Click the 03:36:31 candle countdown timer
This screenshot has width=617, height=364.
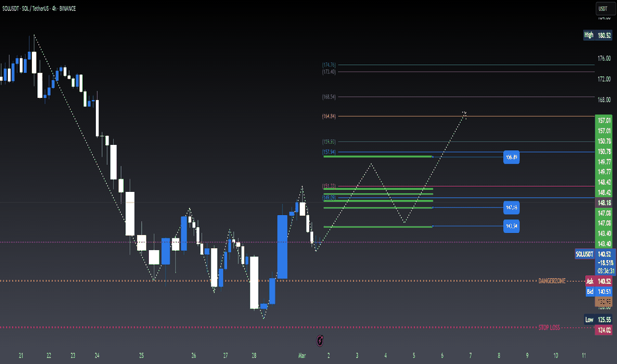(x=606, y=271)
